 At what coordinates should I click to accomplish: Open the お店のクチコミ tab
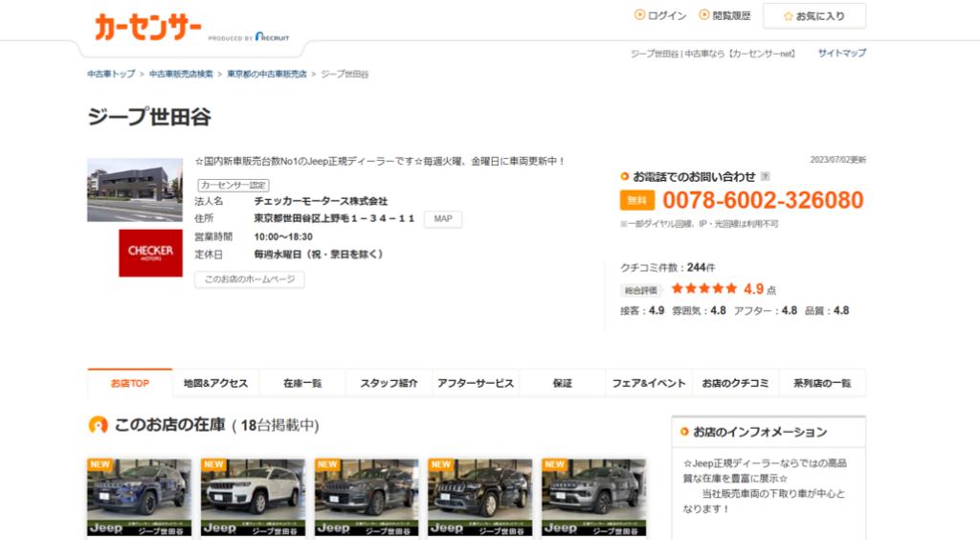coord(735,383)
